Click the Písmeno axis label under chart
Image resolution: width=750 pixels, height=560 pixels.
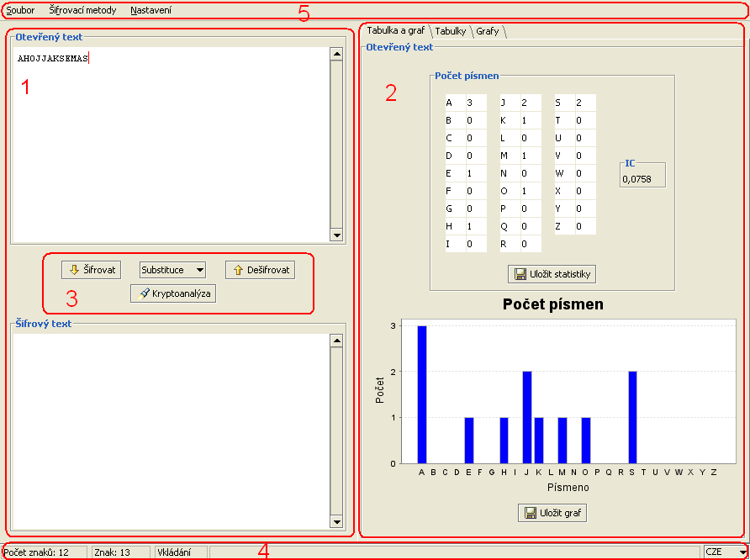(x=568, y=488)
